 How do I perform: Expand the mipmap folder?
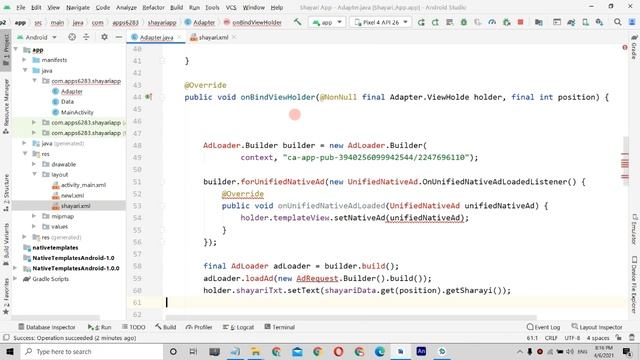[x=34, y=216]
